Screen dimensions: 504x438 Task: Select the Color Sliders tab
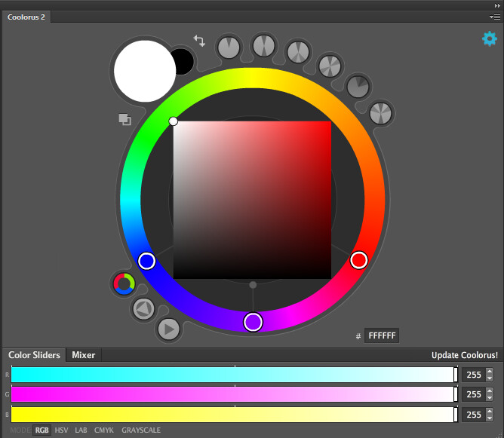[x=34, y=355]
